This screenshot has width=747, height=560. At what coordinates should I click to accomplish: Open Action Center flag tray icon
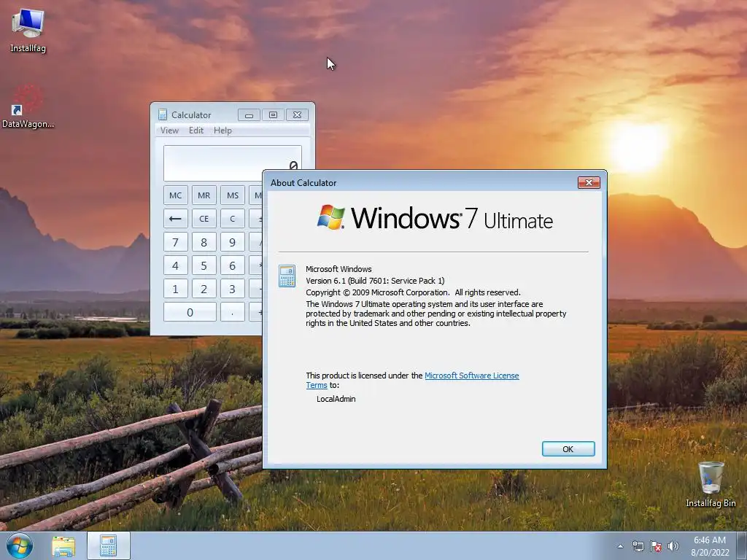(x=656, y=546)
